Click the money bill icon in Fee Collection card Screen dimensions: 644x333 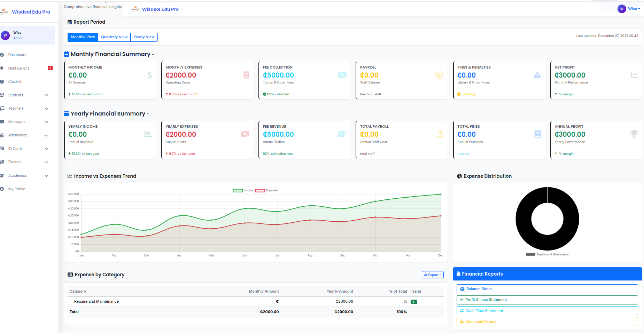pos(342,75)
